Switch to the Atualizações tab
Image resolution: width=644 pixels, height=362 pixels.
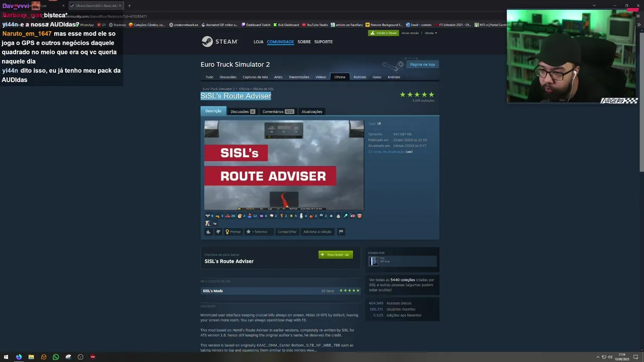coord(312,112)
